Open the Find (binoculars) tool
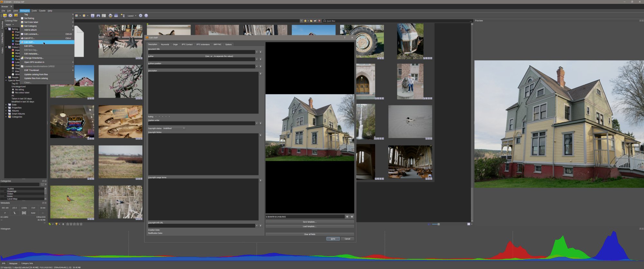 click(98, 15)
